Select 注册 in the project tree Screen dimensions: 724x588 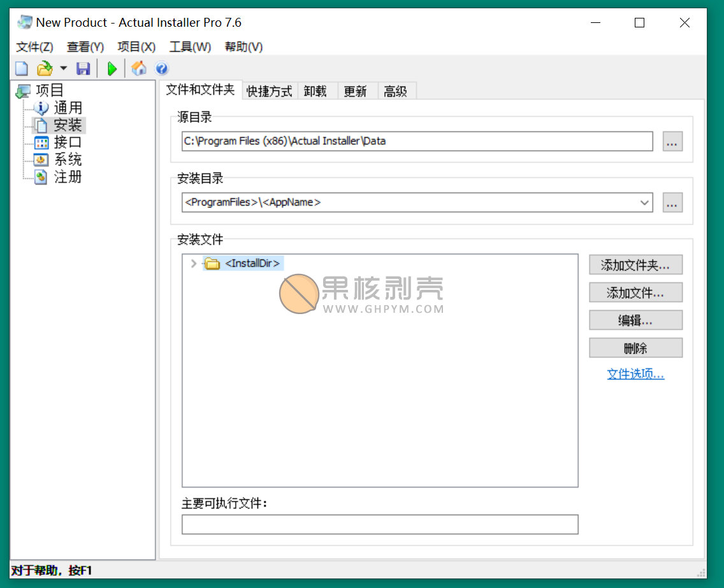(x=68, y=176)
